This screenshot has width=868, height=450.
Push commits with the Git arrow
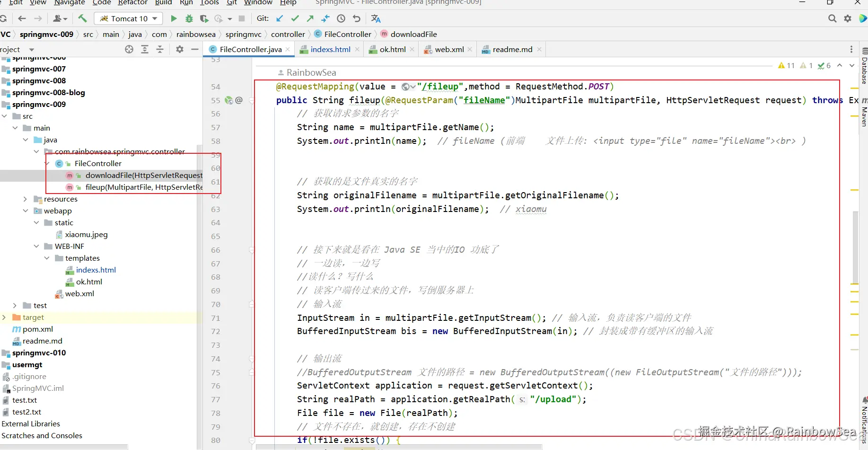point(310,18)
